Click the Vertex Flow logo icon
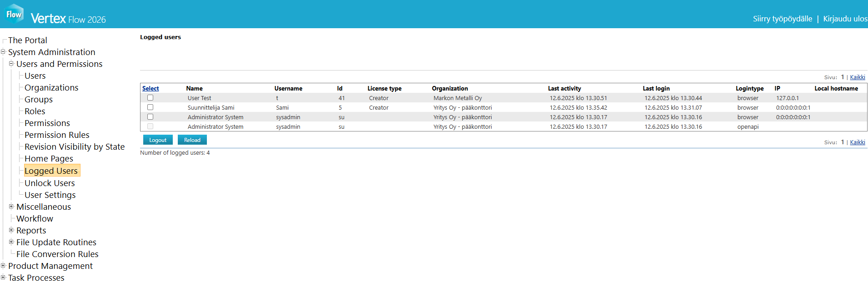 (x=14, y=14)
